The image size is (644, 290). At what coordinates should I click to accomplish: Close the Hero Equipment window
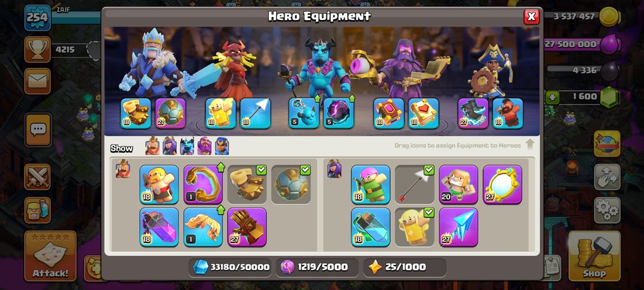click(531, 16)
